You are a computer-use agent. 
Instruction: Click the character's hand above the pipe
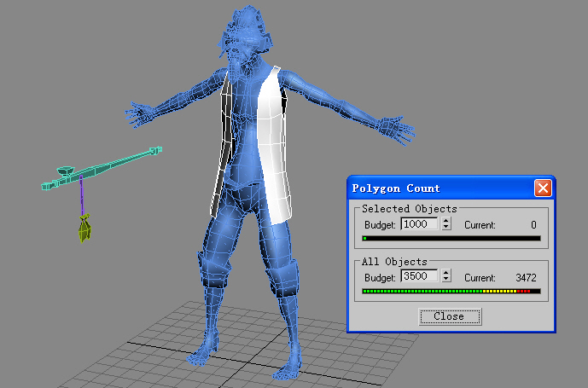[x=141, y=112]
